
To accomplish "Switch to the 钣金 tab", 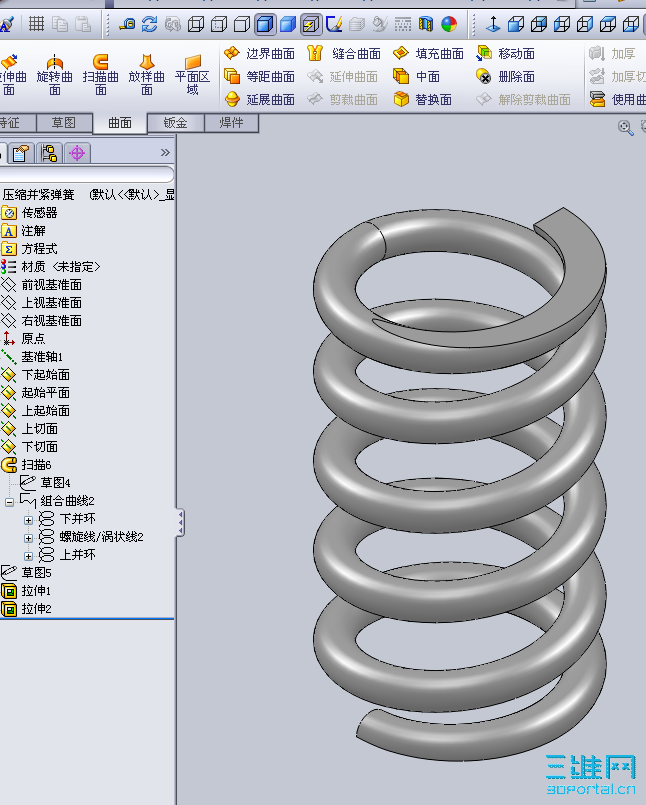I will point(176,123).
